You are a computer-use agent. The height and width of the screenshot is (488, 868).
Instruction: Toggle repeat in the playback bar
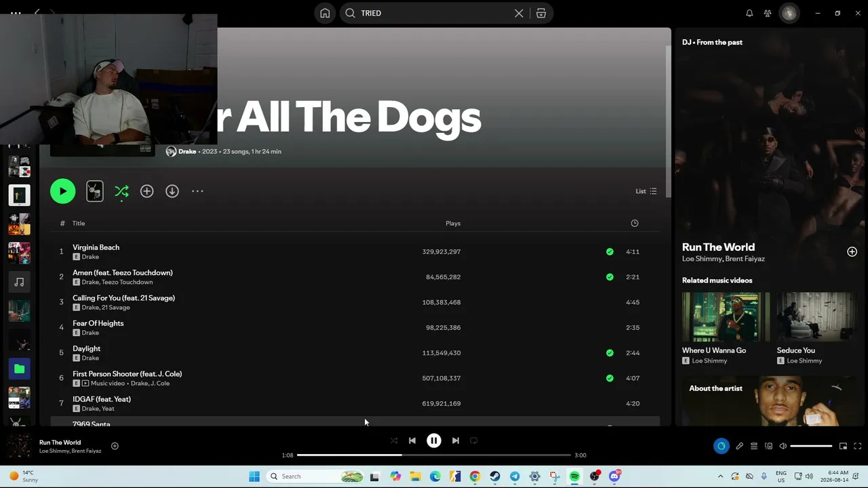pyautogui.click(x=474, y=441)
